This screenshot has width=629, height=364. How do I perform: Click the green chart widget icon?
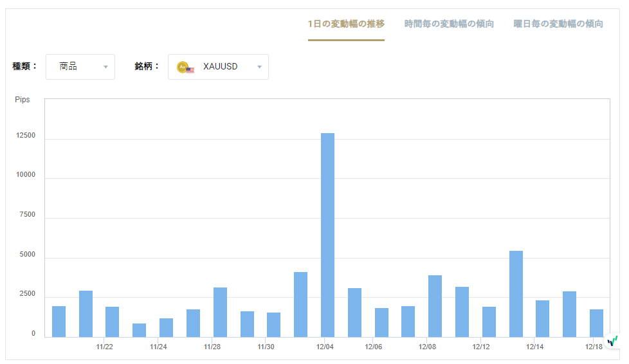point(612,341)
